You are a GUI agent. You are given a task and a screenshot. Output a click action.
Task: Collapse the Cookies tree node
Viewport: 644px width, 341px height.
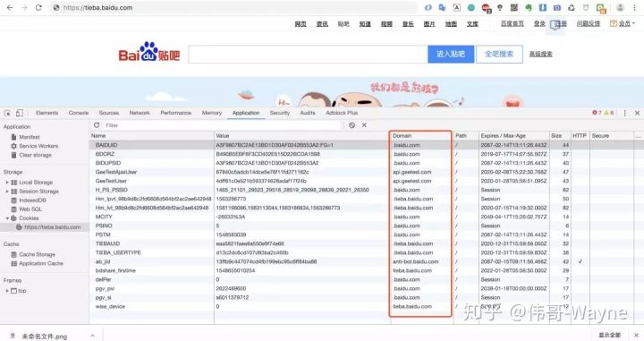coord(7,218)
